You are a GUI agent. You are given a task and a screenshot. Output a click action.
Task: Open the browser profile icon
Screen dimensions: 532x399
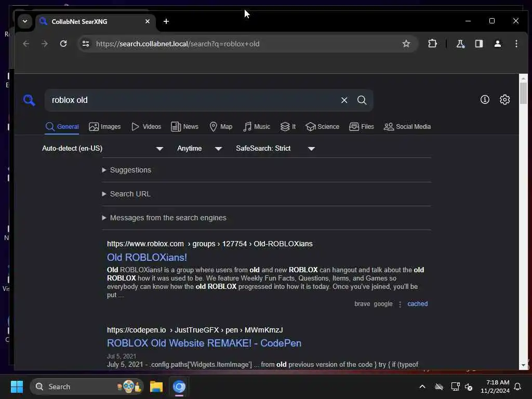[498, 44]
